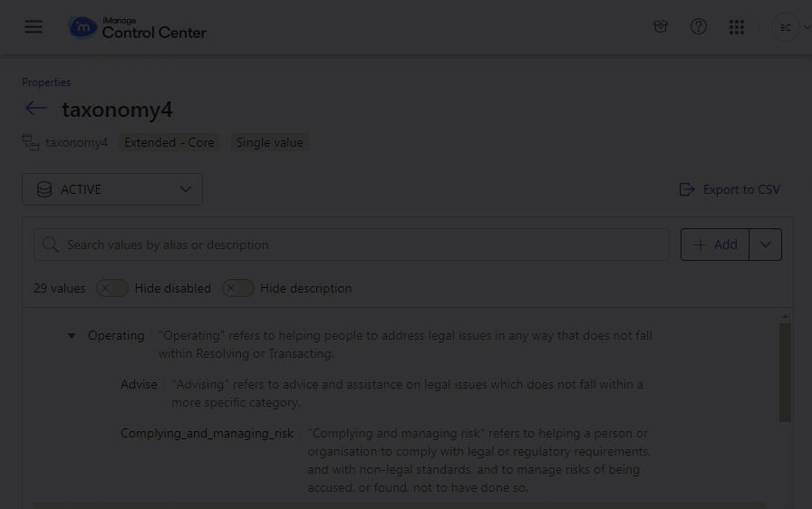812x509 pixels.
Task: Click the Add value button
Action: [715, 245]
